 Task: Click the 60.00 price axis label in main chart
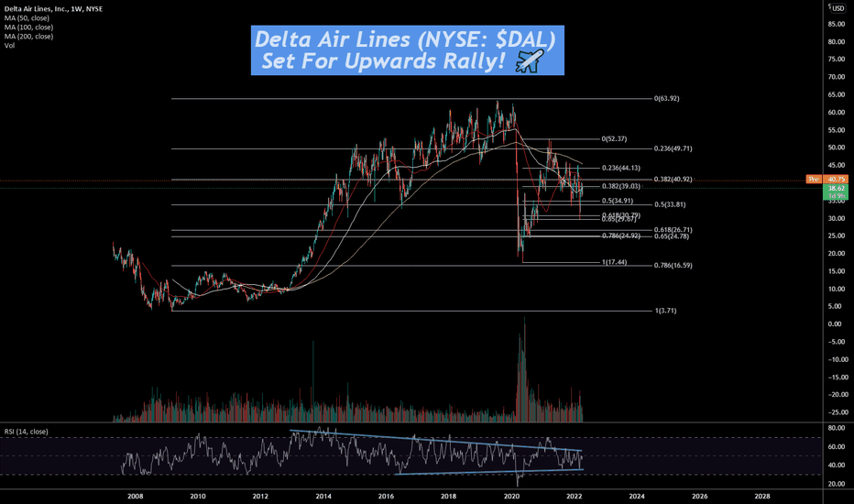pyautogui.click(x=837, y=113)
